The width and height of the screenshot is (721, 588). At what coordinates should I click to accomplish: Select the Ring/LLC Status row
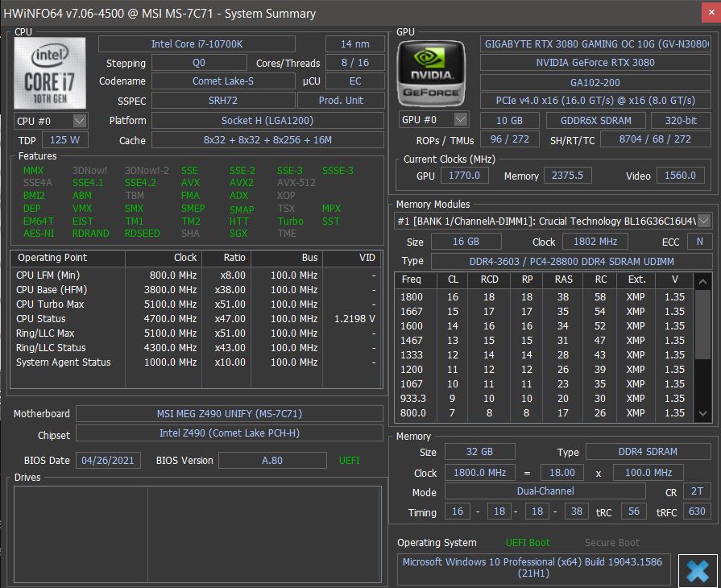197,347
